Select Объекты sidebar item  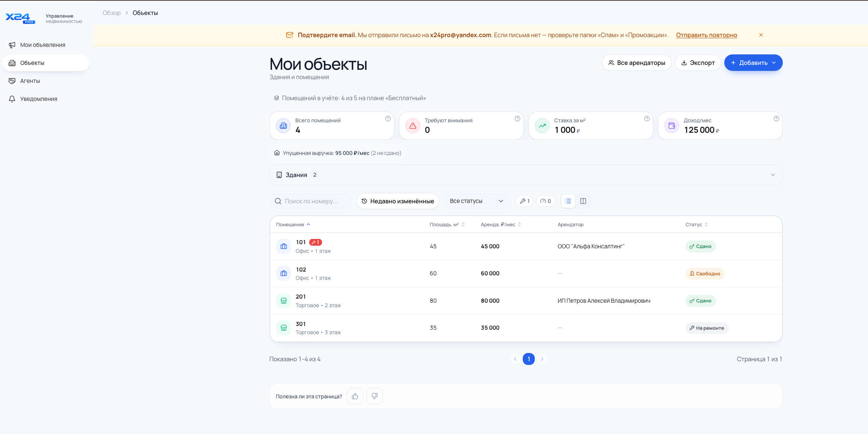pos(46,63)
